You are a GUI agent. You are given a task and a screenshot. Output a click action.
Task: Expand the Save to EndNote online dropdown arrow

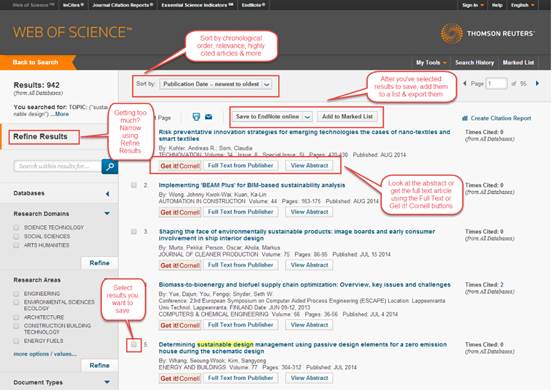(307, 117)
